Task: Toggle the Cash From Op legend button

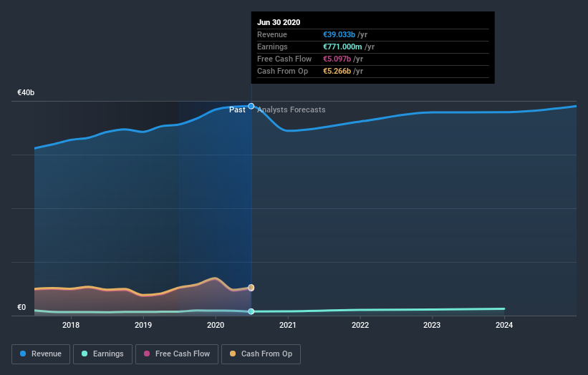Action: (261, 354)
